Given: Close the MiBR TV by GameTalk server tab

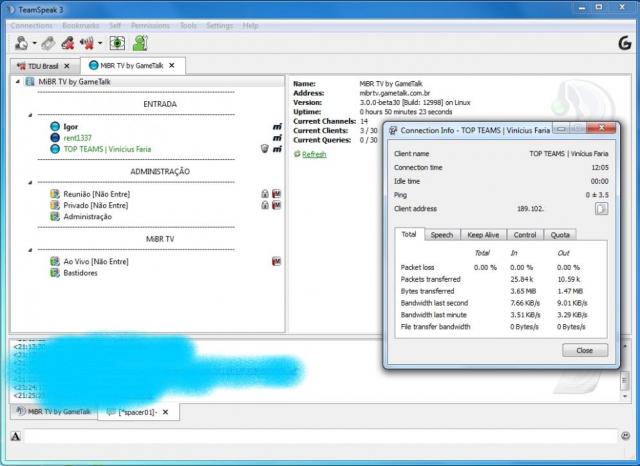Looking at the screenshot, I should coord(172,65).
